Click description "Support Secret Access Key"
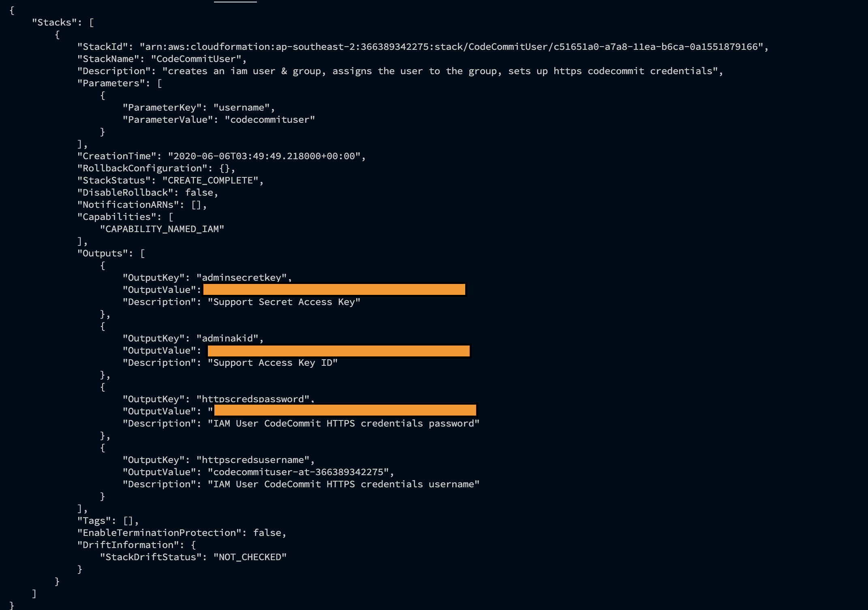The image size is (868, 610). (284, 302)
